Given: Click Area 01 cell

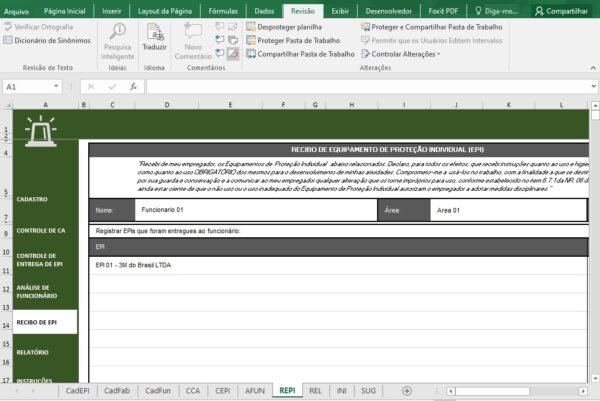Looking at the screenshot, I should click(508, 210).
